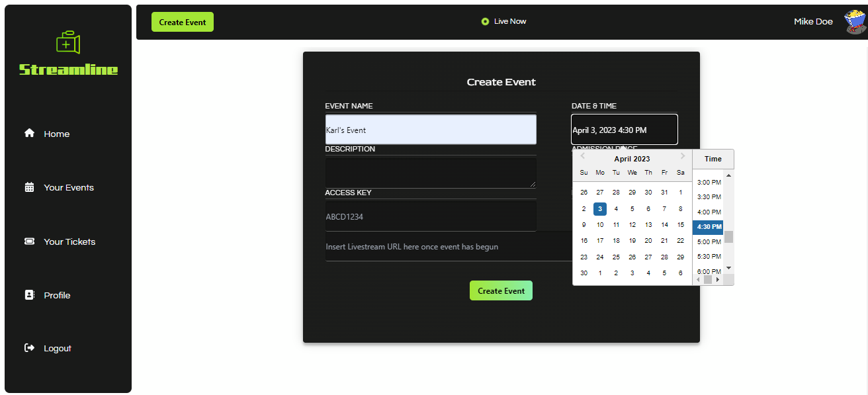Screen dimensions: 868x395
Task: Focus the Description text area
Action: pos(431,173)
